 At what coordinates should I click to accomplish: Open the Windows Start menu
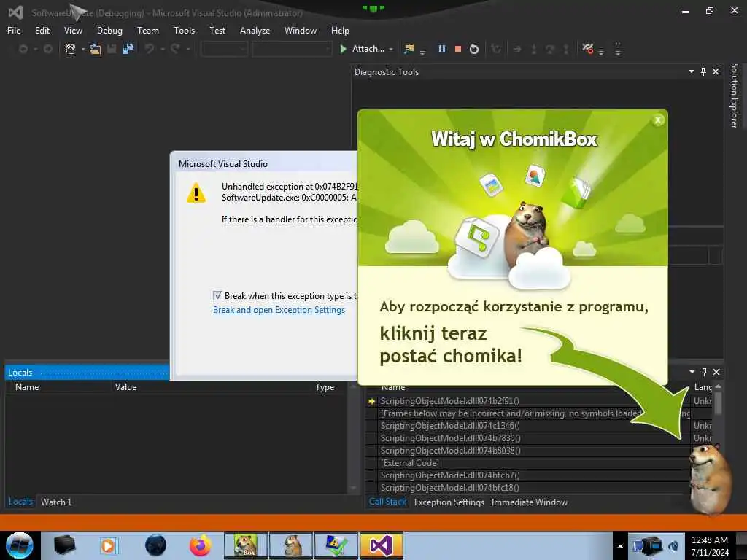pos(19,545)
